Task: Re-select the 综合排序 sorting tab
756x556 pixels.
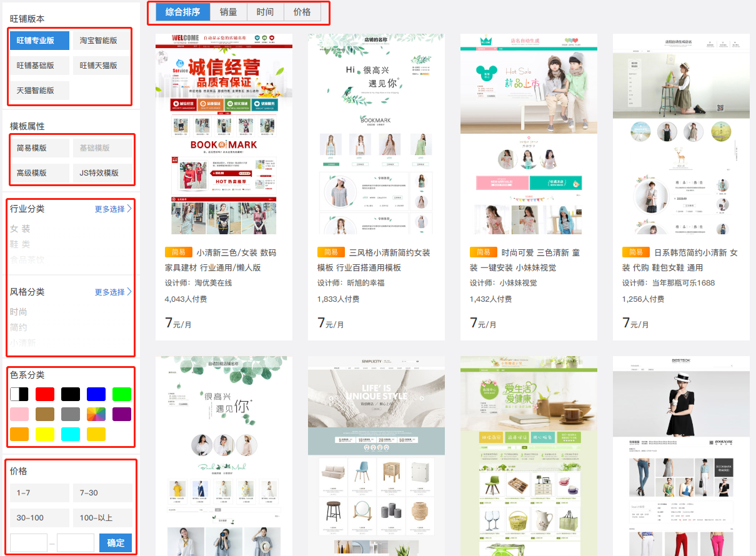Action: (180, 11)
